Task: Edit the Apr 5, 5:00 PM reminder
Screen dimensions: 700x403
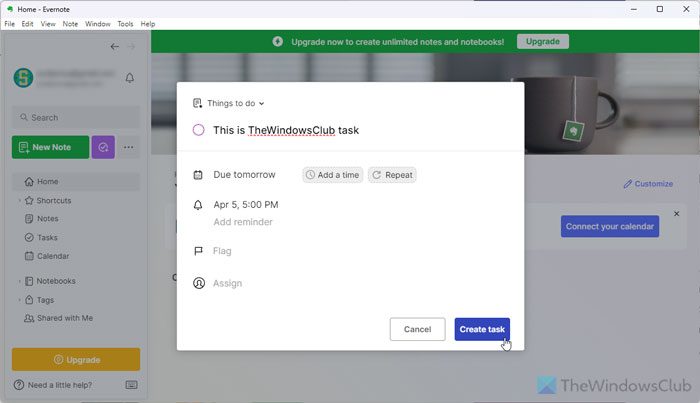Action: click(x=246, y=204)
